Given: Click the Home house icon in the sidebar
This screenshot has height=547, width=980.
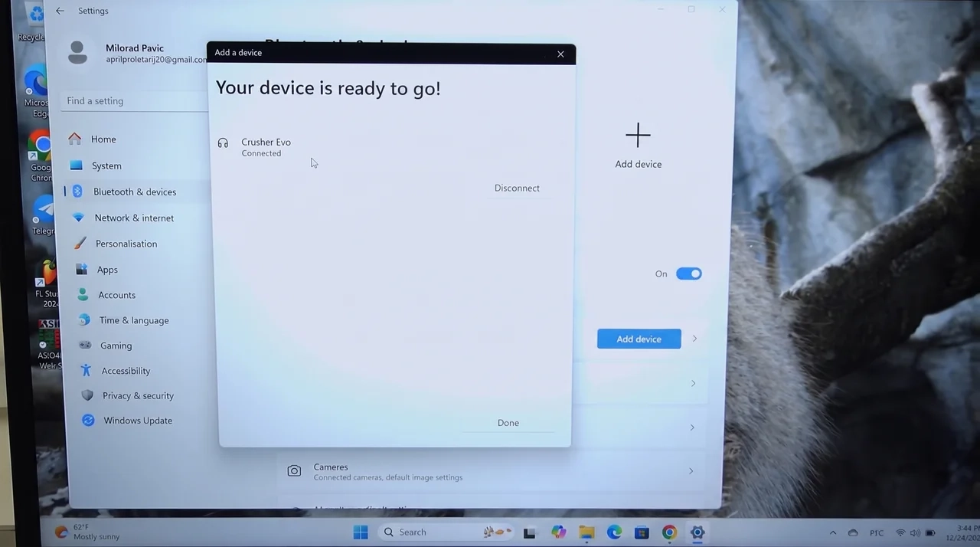Looking at the screenshot, I should coord(74,139).
